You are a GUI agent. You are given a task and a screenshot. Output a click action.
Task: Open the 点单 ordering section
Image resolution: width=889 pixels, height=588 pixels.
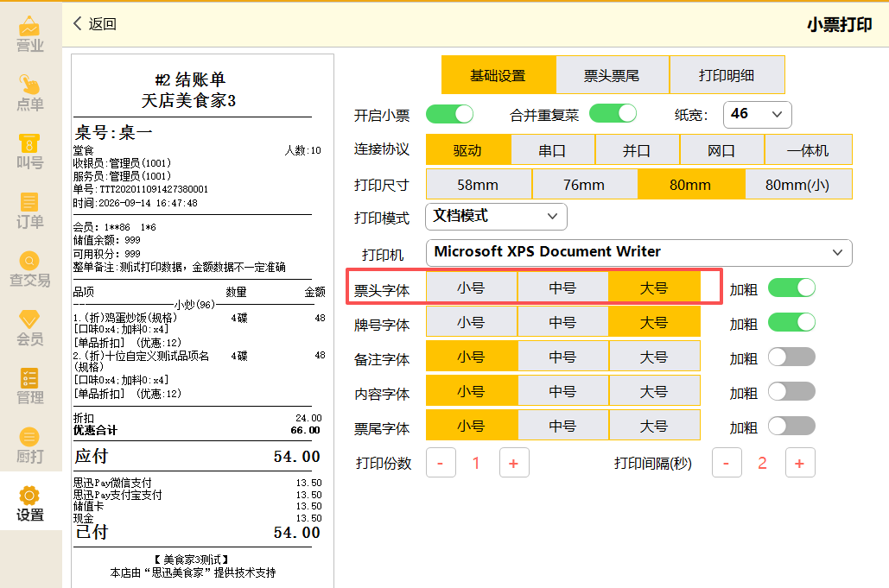[30, 93]
